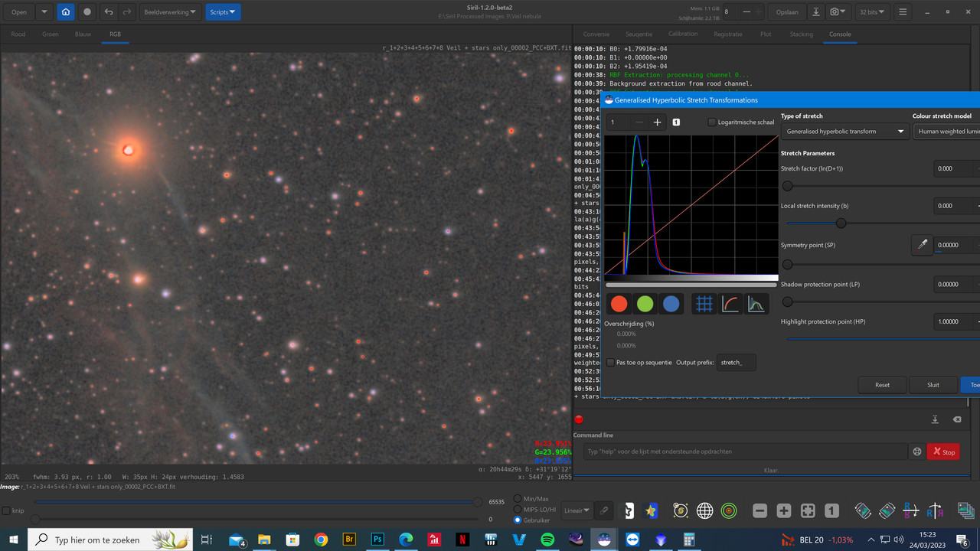Open the Lineair display mode dropdown
This screenshot has height=551, width=980.
pos(577,510)
